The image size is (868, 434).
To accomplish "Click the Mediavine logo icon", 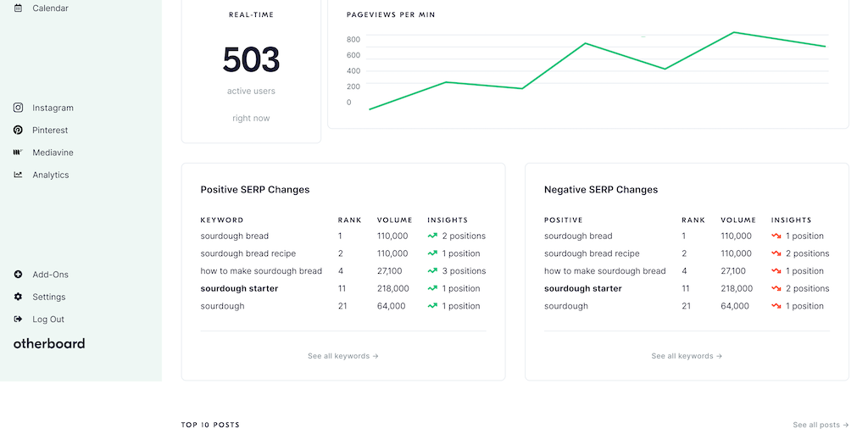I will coord(18,153).
